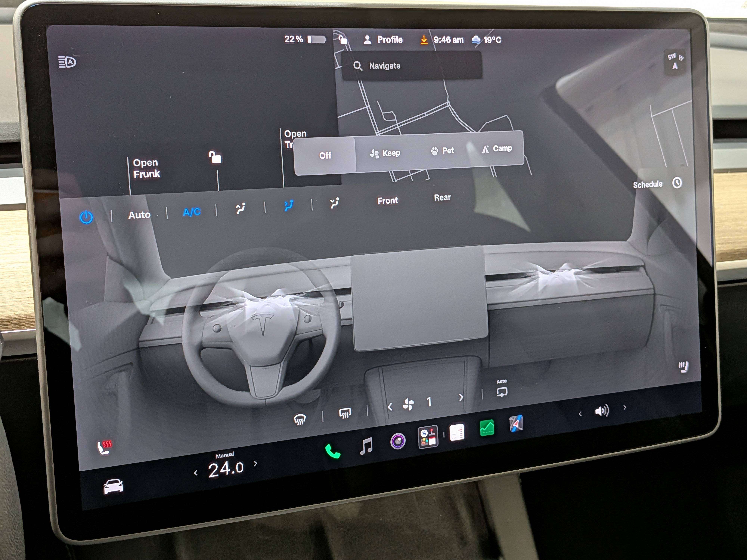Decrease cabin temperature from 24.0
The image size is (747, 560).
196,473
